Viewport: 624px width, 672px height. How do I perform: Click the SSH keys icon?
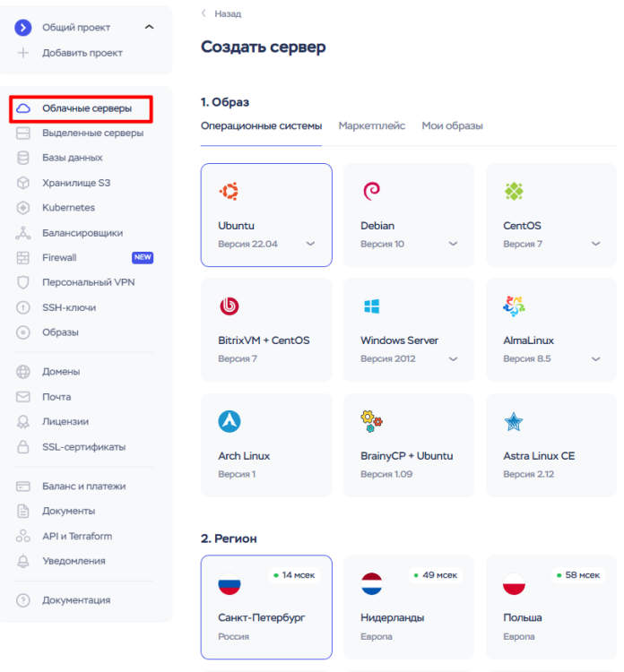click(23, 307)
